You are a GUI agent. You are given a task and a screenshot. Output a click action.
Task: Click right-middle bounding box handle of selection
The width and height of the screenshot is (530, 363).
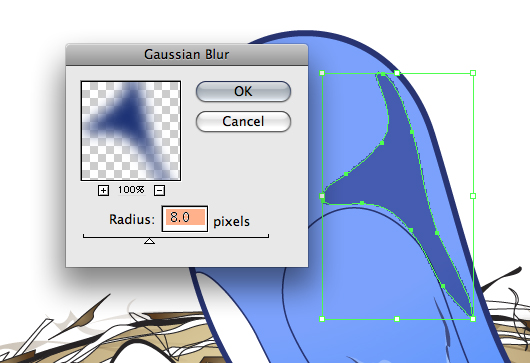[x=473, y=196]
